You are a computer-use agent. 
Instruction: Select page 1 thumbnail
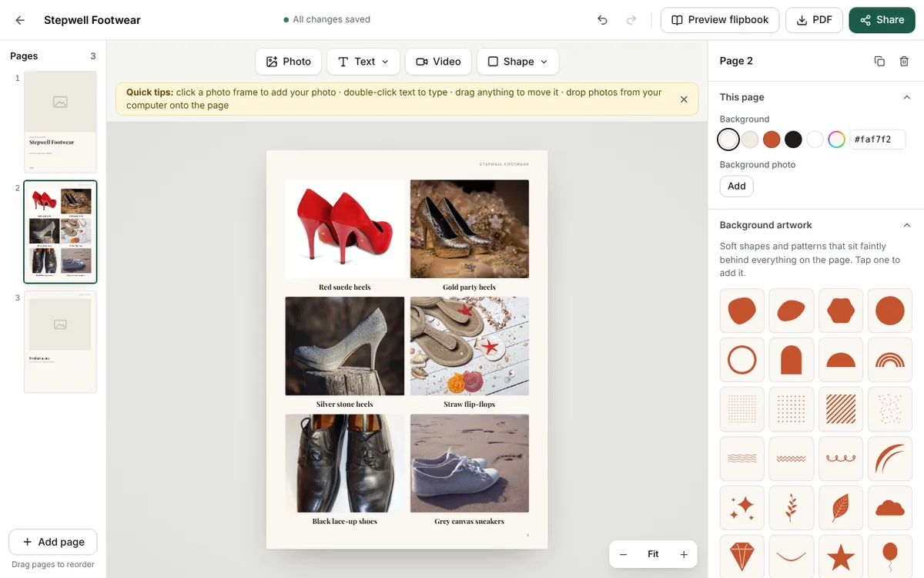[60, 122]
